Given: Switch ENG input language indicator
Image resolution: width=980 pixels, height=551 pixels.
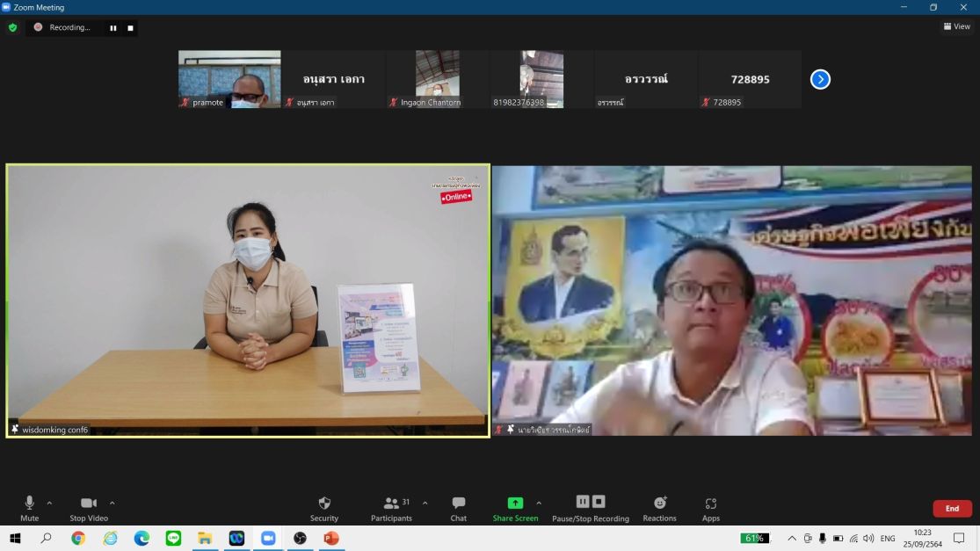Looking at the screenshot, I should tap(888, 538).
